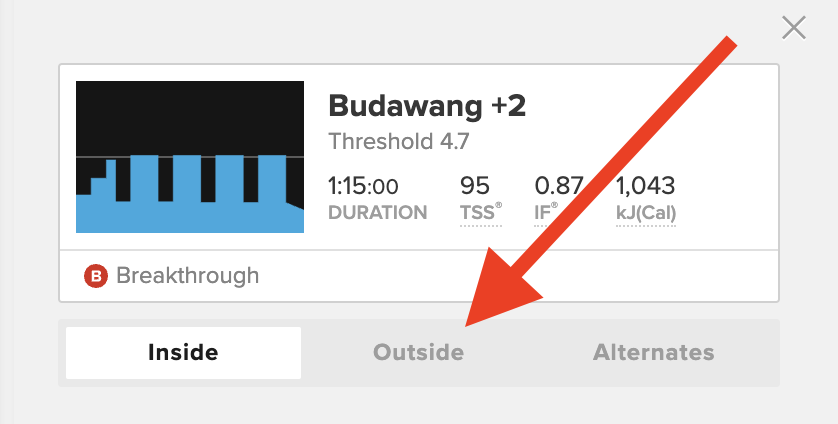Click the Breakthrough difficulty text
The image size is (838, 424).
pos(188,276)
